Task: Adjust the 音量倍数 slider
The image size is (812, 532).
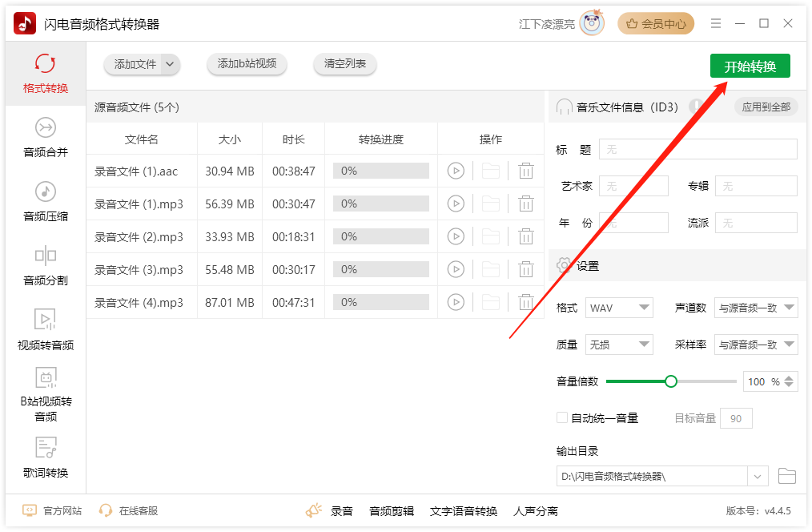Action: pyautogui.click(x=671, y=381)
